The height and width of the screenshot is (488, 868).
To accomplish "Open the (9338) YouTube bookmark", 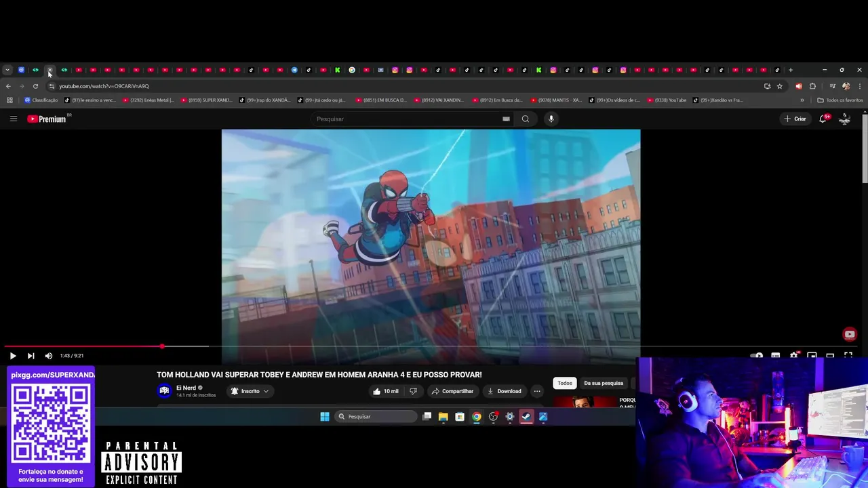I will click(x=667, y=100).
